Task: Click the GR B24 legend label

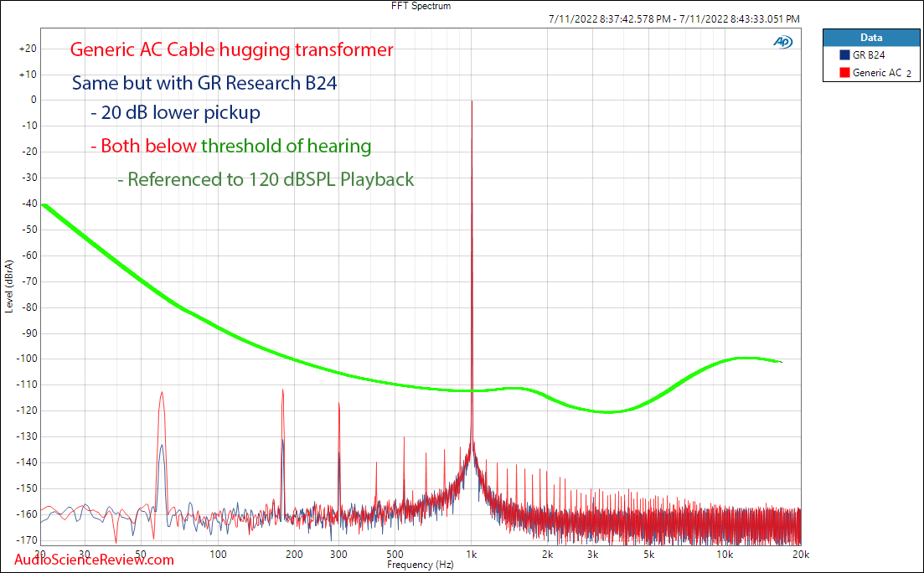Action: [869, 55]
